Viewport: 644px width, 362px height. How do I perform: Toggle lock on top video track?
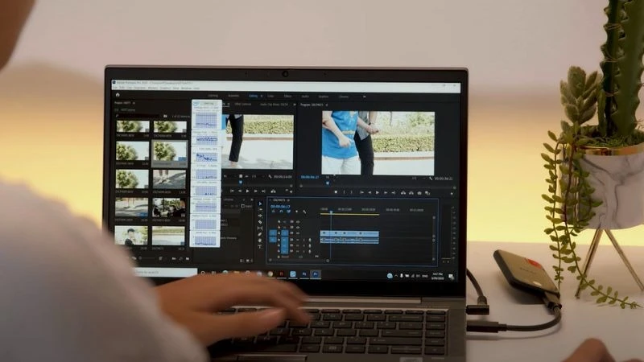point(279,222)
